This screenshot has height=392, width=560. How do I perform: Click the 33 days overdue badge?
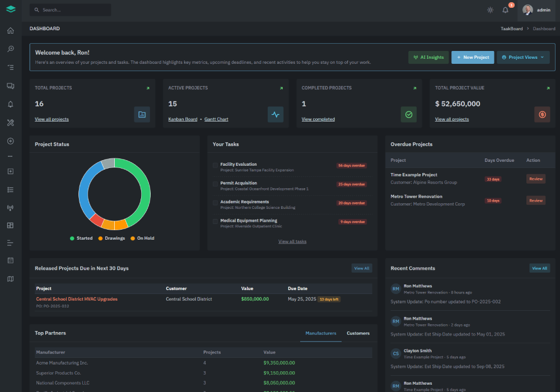pos(493,179)
